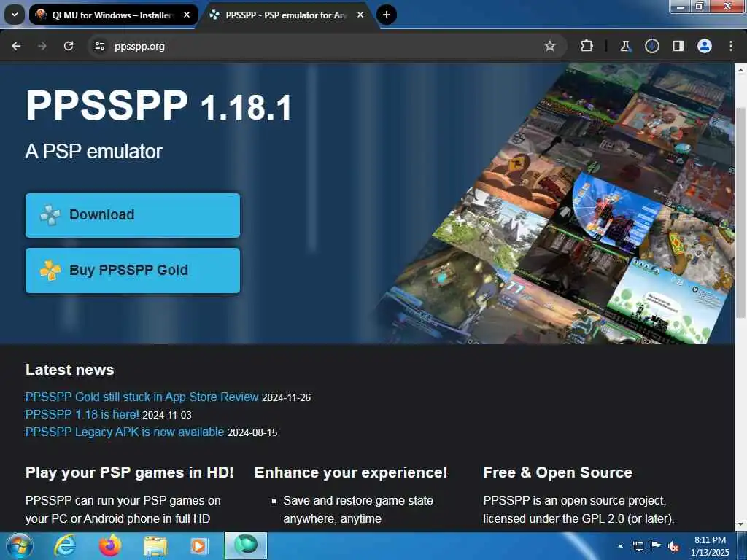Close the QEMU for Windows tab
The height and width of the screenshot is (560, 747).
(x=187, y=15)
